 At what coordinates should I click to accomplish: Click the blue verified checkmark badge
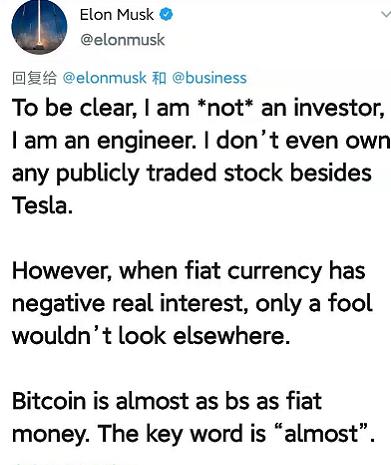166,15
